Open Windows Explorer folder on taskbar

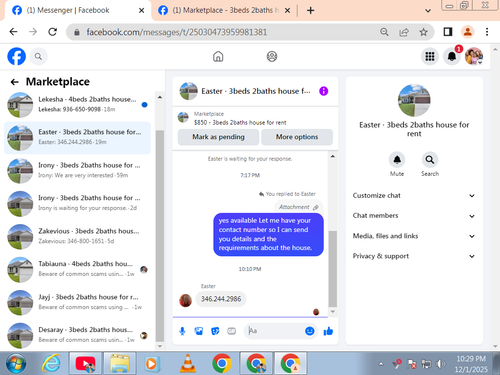pos(120,364)
